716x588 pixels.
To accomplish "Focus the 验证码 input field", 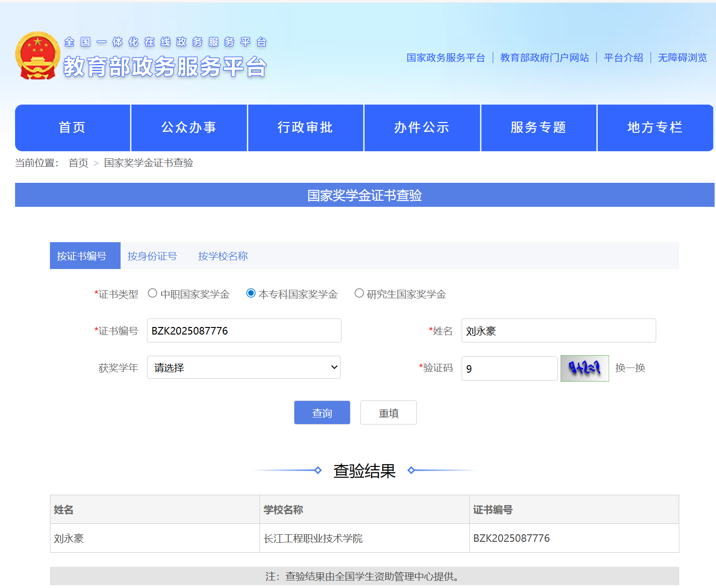I will [509, 368].
